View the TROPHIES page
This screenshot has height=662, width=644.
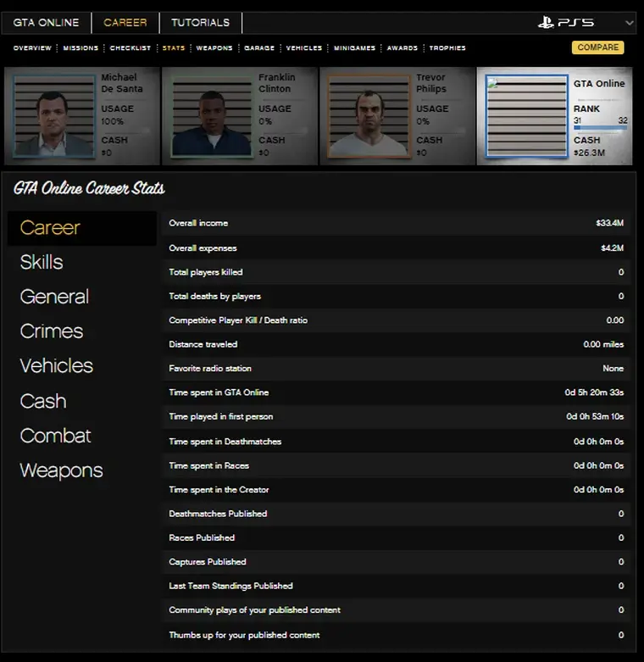447,48
